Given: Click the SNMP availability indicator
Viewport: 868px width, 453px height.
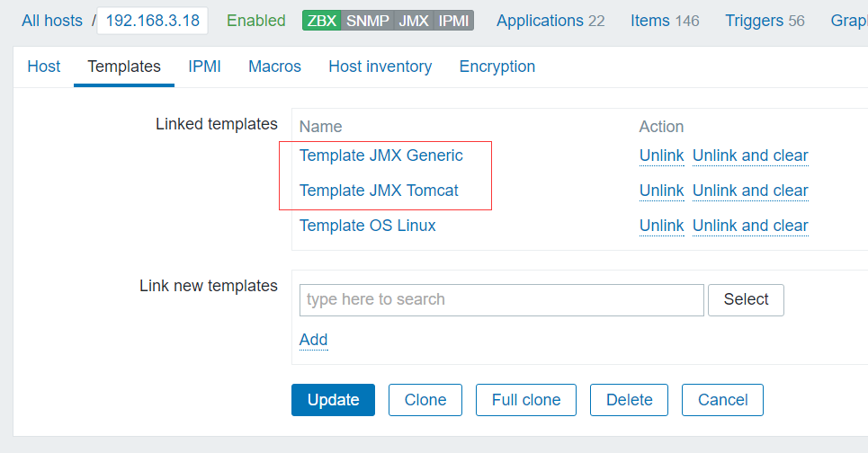Looking at the screenshot, I should tap(368, 21).
